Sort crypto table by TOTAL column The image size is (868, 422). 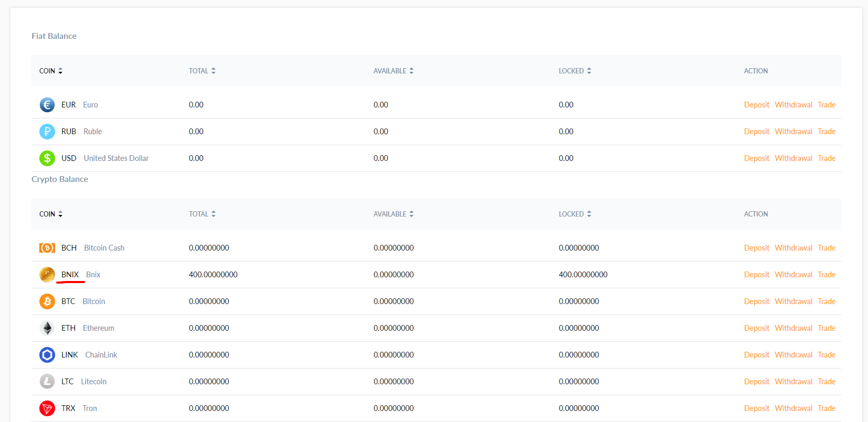point(202,214)
